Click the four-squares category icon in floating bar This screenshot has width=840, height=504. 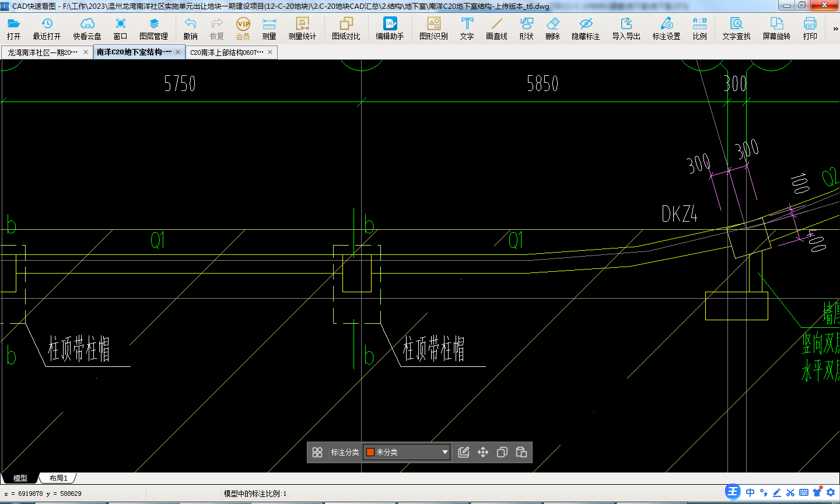[x=317, y=452]
